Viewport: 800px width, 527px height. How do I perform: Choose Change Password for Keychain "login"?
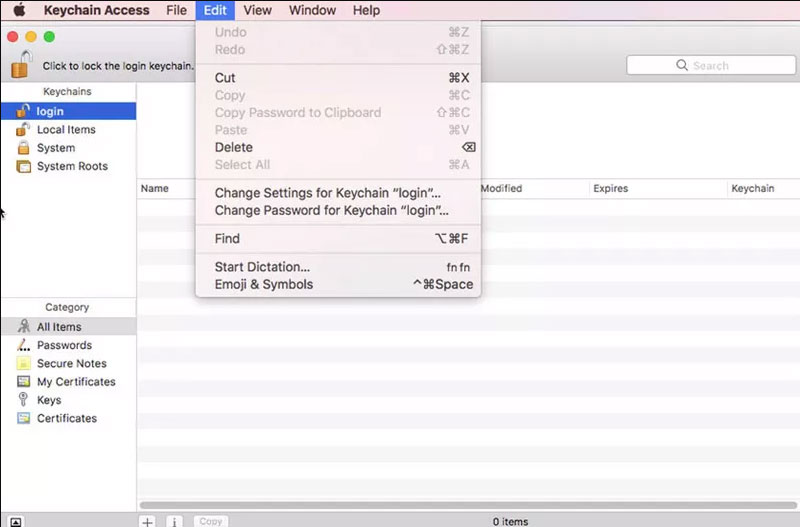pyautogui.click(x=331, y=211)
